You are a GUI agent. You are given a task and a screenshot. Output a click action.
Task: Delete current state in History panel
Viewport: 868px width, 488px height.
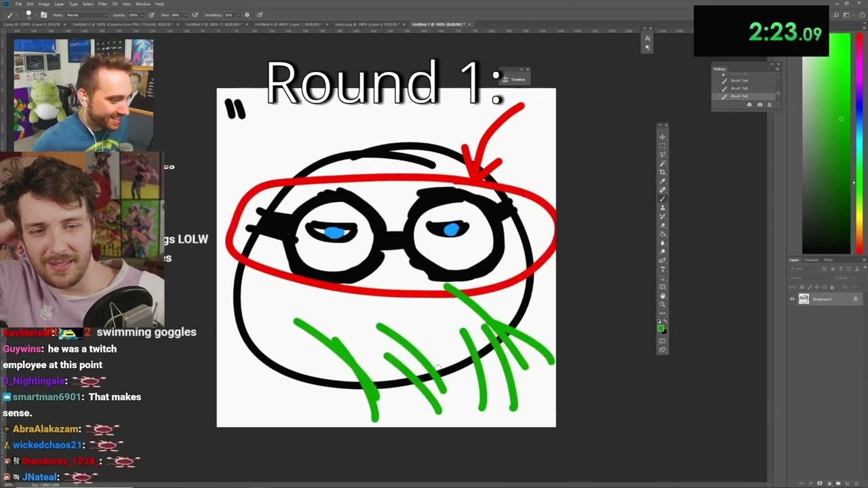coord(769,104)
